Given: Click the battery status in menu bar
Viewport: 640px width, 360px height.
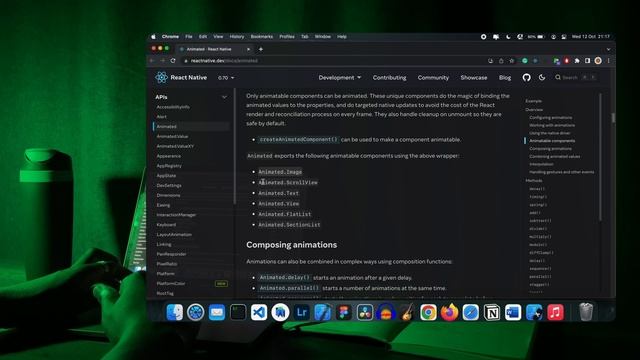Looking at the screenshot, I should (536, 37).
